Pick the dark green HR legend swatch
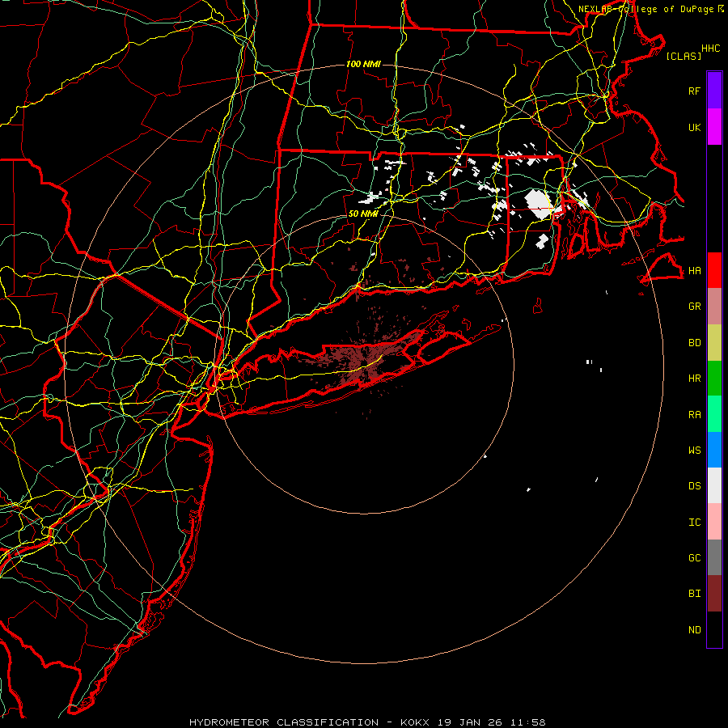Viewport: 728px width, 728px height. [714, 379]
